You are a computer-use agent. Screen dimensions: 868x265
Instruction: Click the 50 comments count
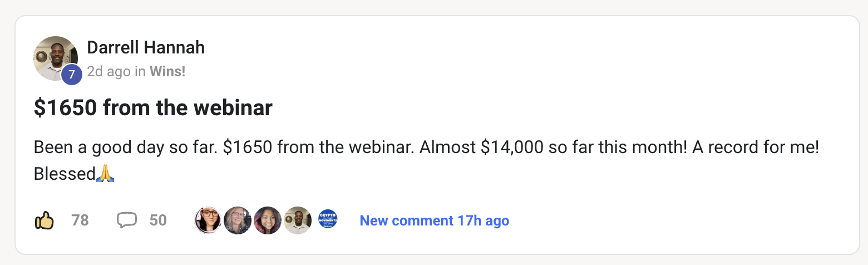tap(158, 220)
